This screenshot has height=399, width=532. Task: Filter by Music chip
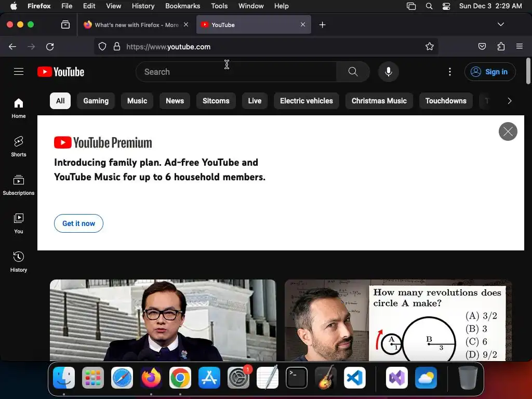click(137, 101)
